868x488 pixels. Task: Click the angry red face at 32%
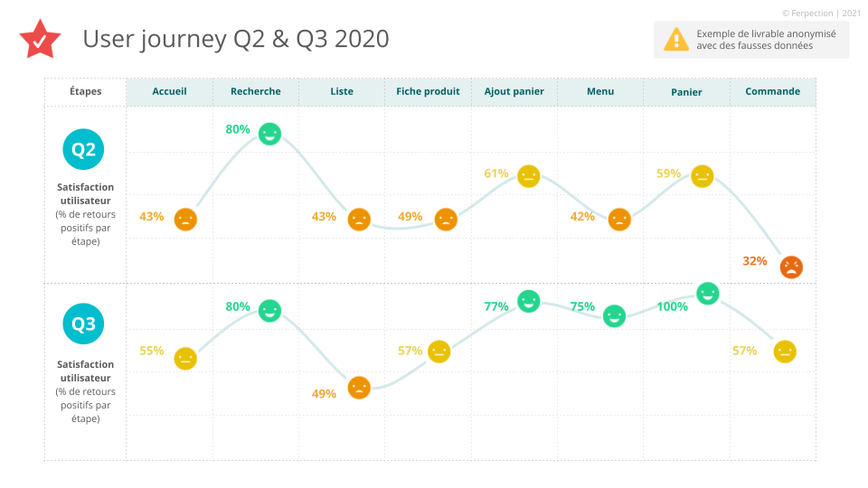[791, 267]
